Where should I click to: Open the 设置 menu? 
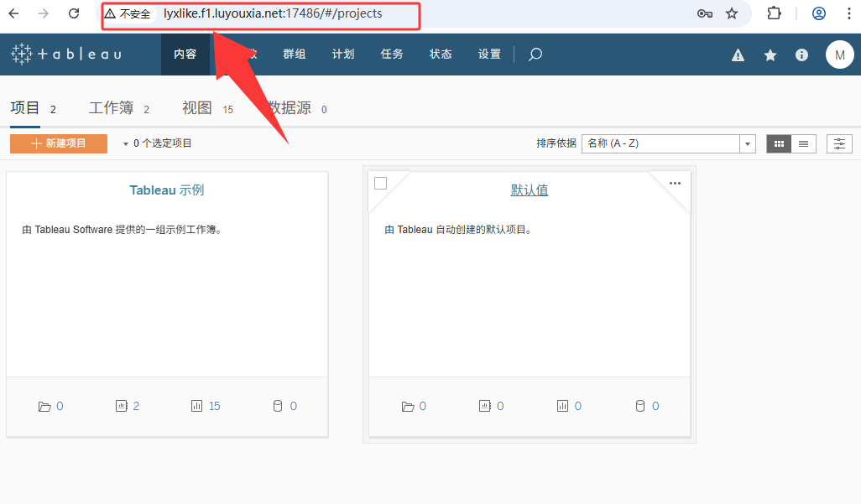(x=489, y=54)
